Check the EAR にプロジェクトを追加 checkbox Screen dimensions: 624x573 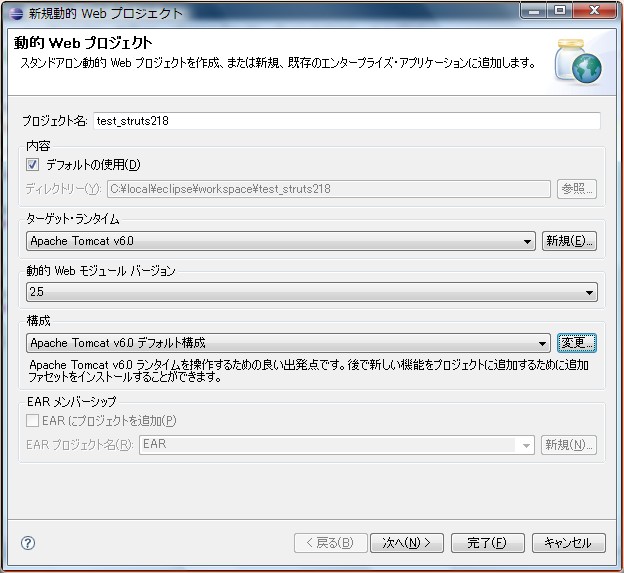coord(33,421)
